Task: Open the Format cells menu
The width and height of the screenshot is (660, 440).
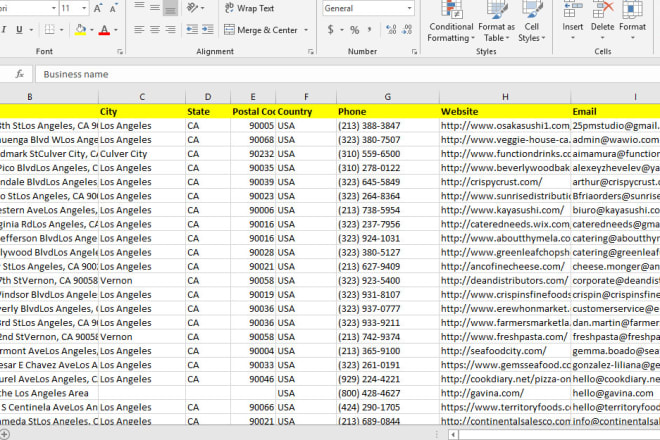Action: click(632, 20)
